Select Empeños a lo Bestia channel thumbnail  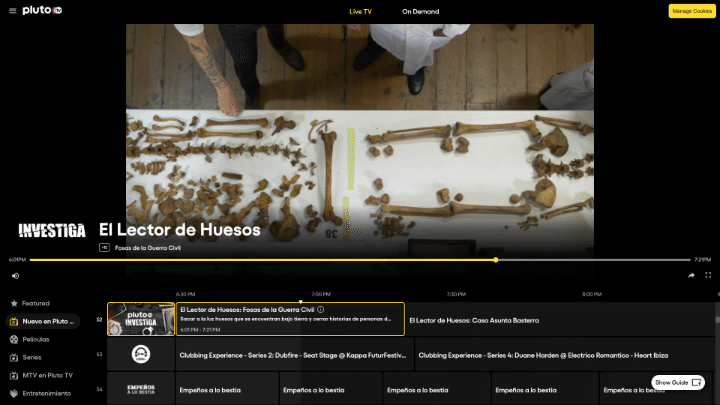141,389
